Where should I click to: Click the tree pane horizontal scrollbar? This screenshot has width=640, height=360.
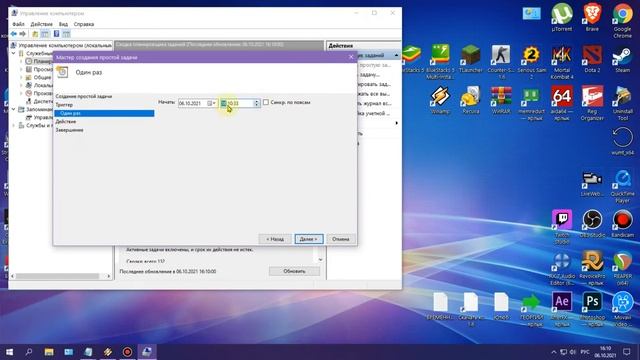57,276
